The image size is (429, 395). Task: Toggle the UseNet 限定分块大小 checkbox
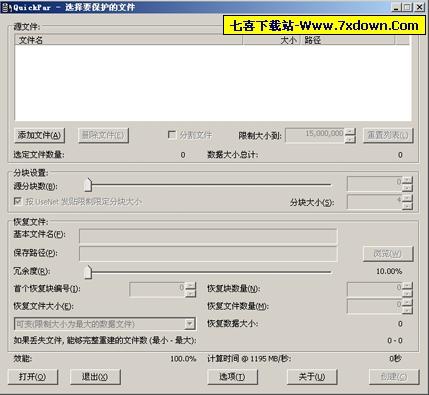(x=18, y=201)
